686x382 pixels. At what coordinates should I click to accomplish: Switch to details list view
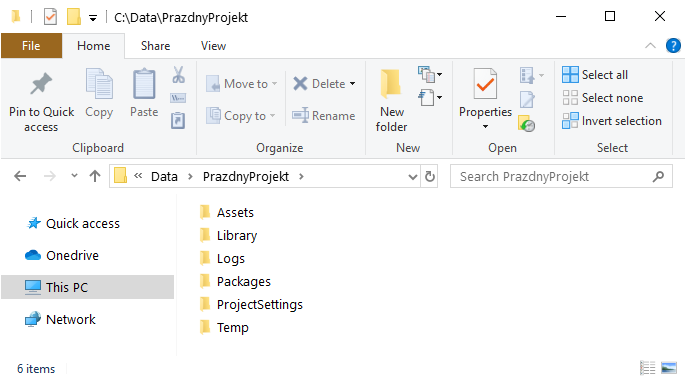[x=648, y=368]
